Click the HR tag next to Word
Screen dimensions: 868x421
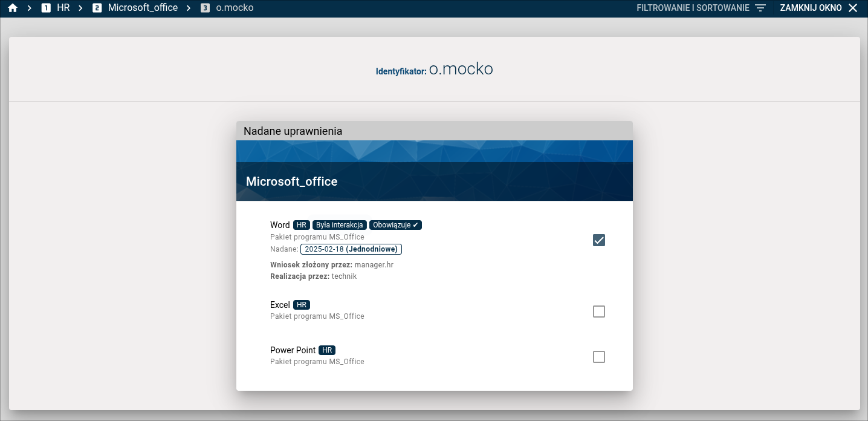click(x=302, y=225)
